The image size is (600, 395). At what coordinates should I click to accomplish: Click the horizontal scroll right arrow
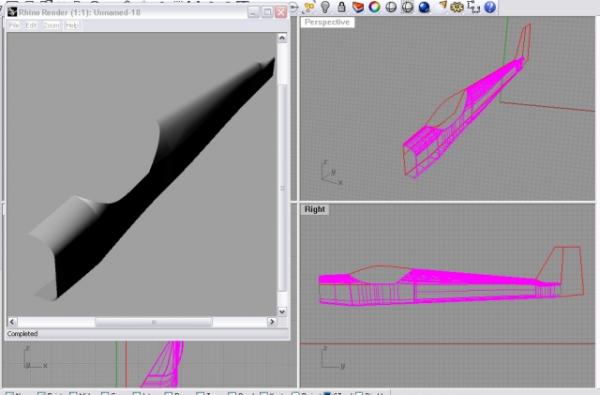point(272,322)
